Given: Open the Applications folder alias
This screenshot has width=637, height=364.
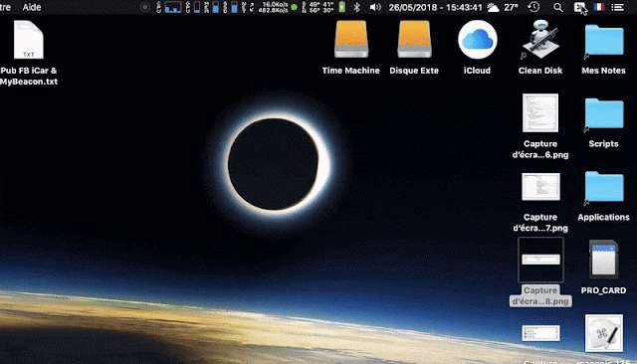Looking at the screenshot, I should pyautogui.click(x=604, y=187).
